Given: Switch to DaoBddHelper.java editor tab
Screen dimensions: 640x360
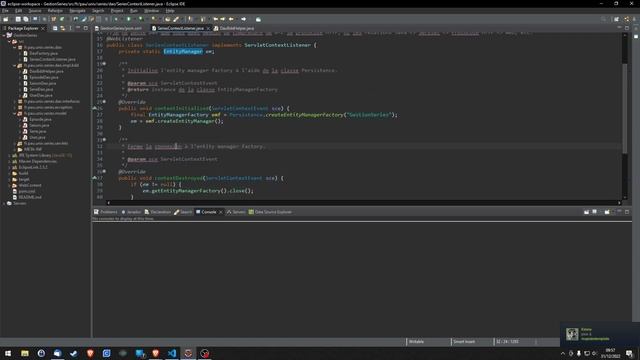Looking at the screenshot, I should coord(234,28).
